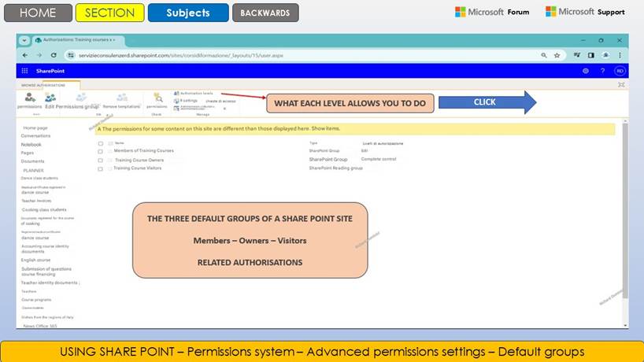This screenshot has height=362, width=644.
Task: Click the 'Complete control' permission cell
Action: pos(379,159)
